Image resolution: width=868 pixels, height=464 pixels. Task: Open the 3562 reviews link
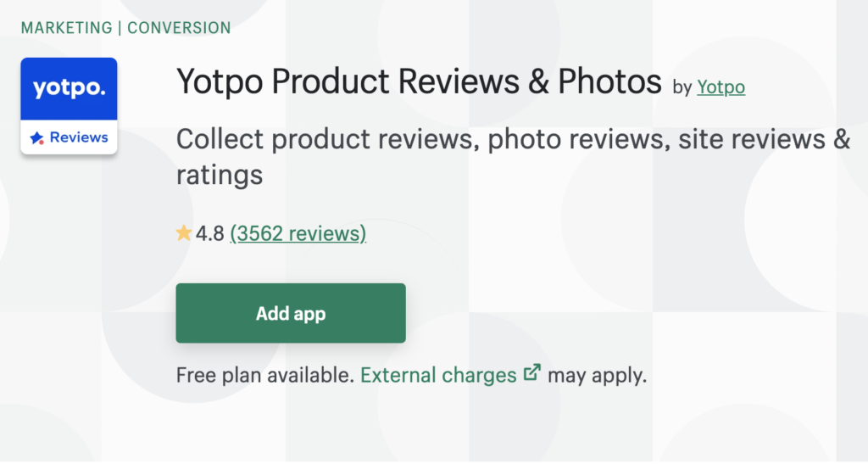pos(298,233)
